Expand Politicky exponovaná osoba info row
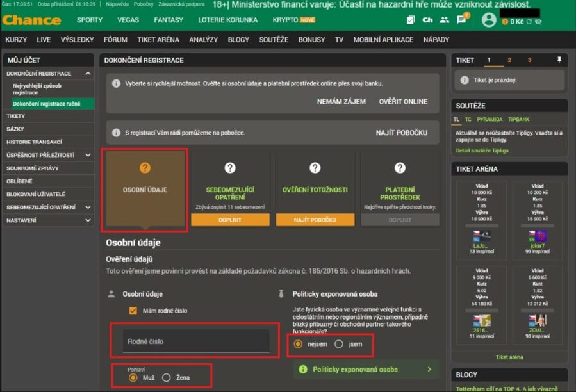Viewport: 576px width, 392px height. pyautogui.click(x=366, y=369)
